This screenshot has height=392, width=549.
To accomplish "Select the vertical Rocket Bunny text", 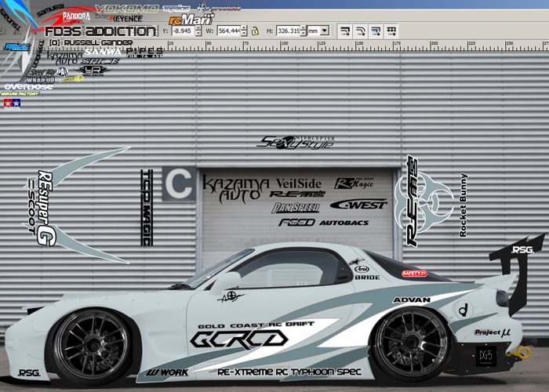I will 463,205.
